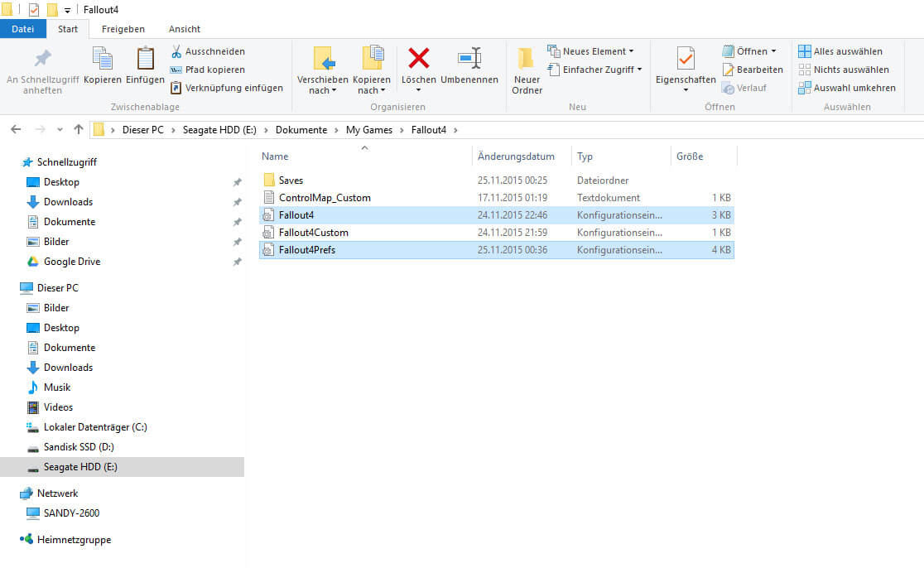Switch to the Freigeben ribbon tab
This screenshot has height=568, width=924.
pyautogui.click(x=123, y=29)
